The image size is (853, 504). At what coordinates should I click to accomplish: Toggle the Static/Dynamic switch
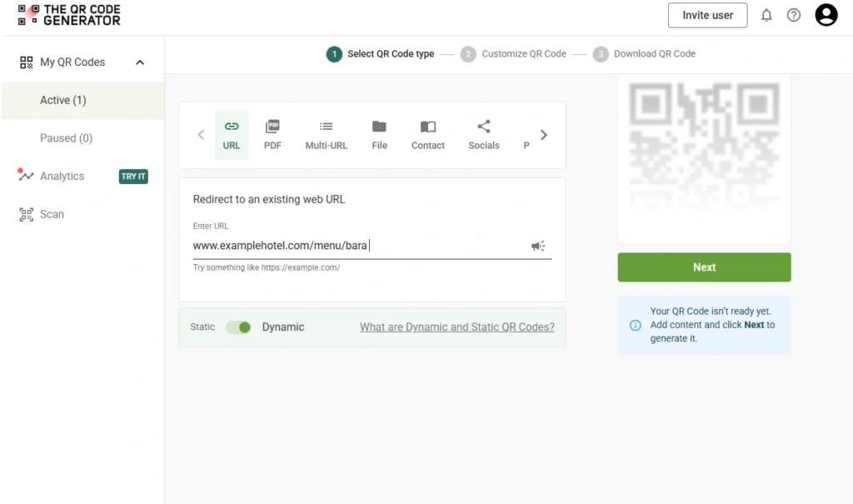click(x=239, y=327)
